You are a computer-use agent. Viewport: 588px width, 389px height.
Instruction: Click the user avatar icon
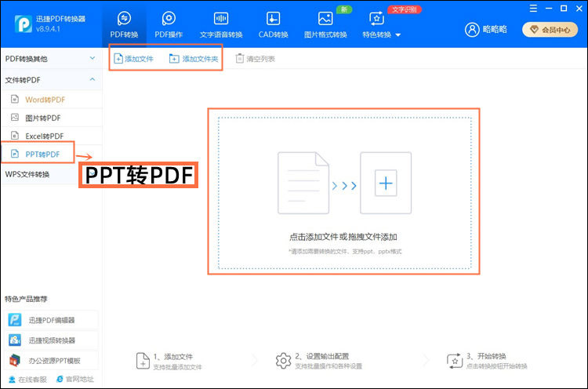pos(472,30)
